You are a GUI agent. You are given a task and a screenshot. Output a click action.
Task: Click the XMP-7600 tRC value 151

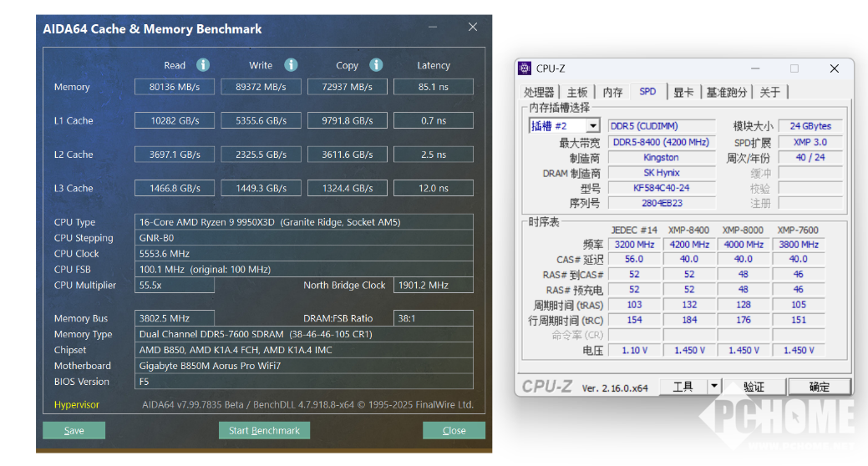click(x=799, y=320)
